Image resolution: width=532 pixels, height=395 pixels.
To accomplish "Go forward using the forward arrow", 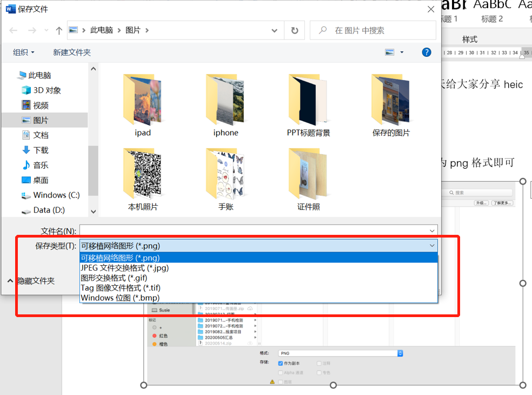I will point(32,30).
